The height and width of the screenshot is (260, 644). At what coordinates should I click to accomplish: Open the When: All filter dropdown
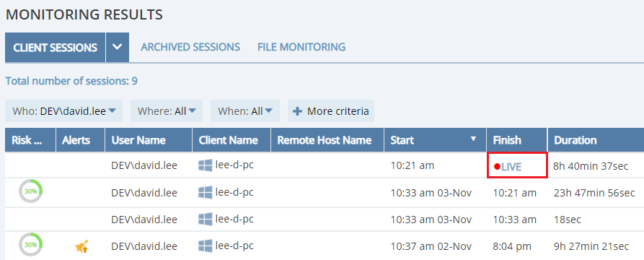[245, 111]
